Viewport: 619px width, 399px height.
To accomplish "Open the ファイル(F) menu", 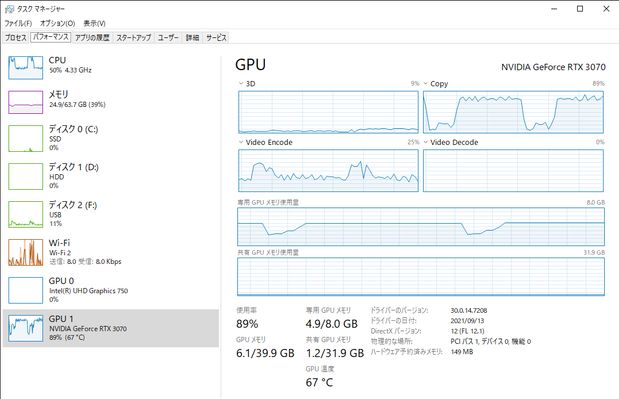I will tap(18, 23).
